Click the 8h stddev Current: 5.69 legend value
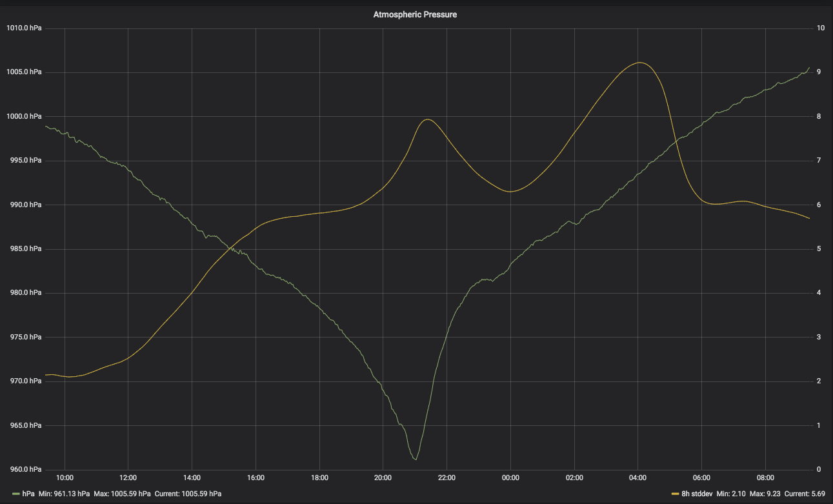Screen dimensions: 833x504 pyautogui.click(x=805, y=494)
